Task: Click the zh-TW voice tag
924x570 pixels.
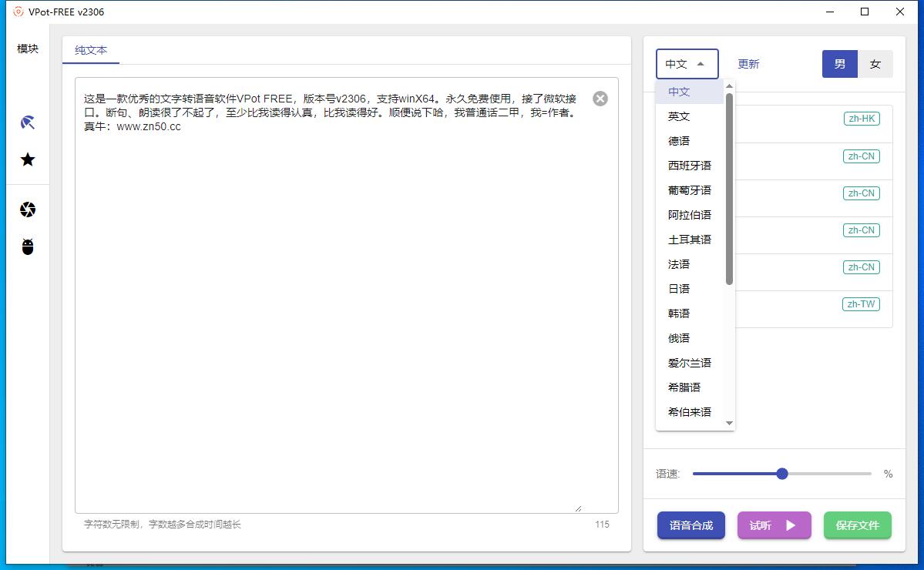Action: point(861,304)
